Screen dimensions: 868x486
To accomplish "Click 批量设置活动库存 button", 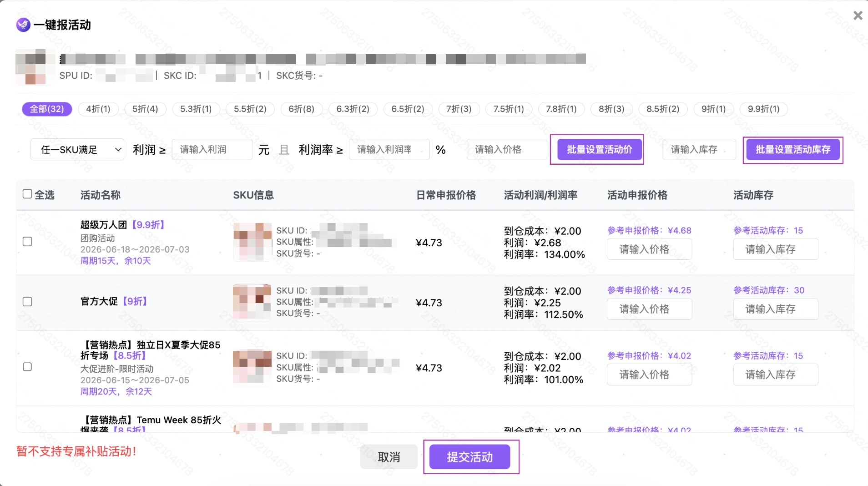I will [793, 150].
